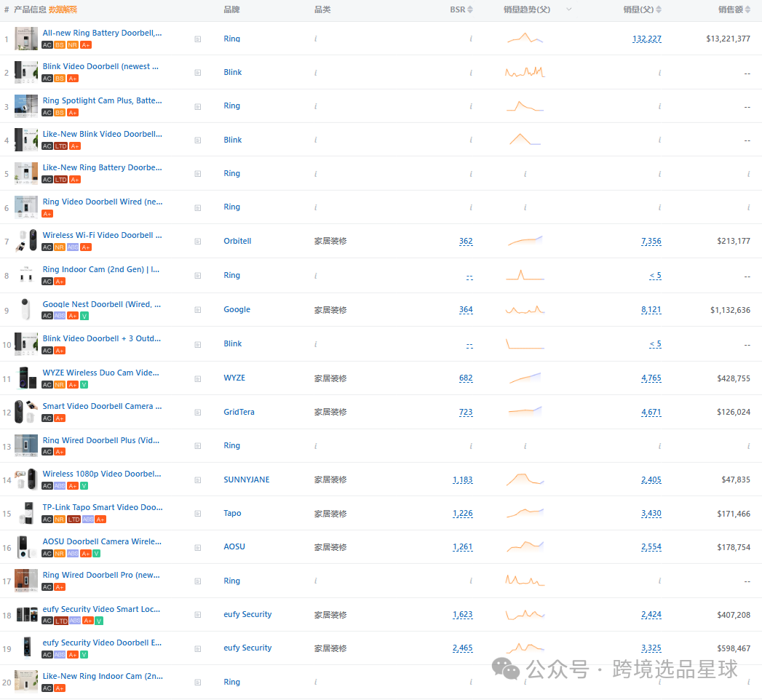Image resolution: width=762 pixels, height=700 pixels.
Task: Click note icon in AOSU Doorbell Camera row
Action: pyautogui.click(x=198, y=547)
